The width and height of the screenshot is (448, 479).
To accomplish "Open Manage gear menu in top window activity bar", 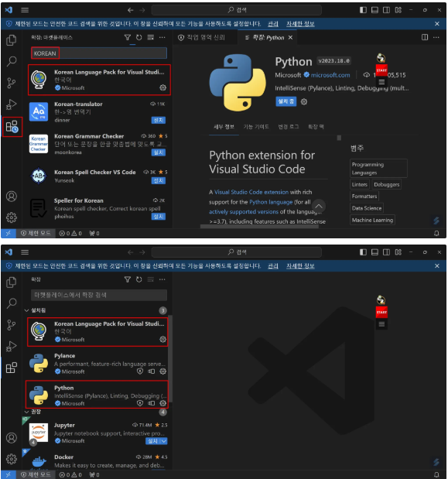I will point(12,217).
